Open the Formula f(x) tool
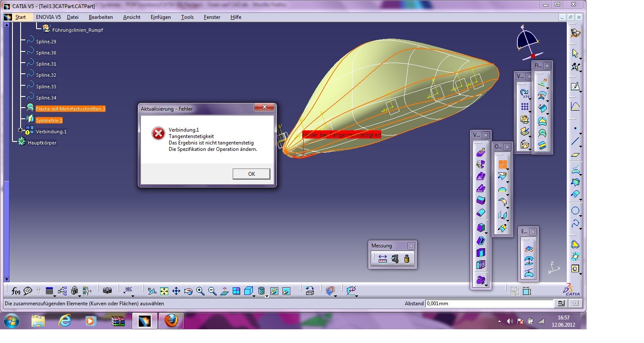 pos(16,291)
